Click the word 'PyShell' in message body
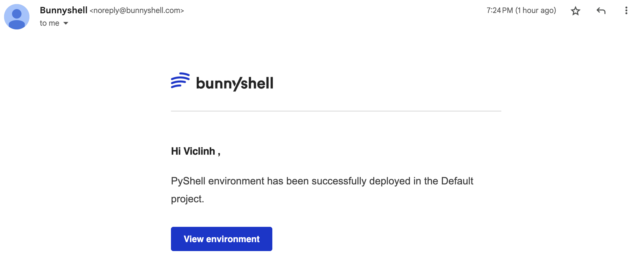The height and width of the screenshot is (258, 644). pos(188,181)
